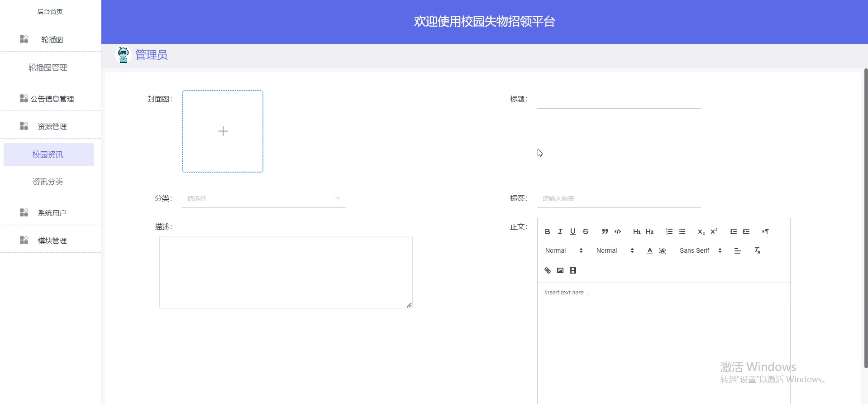Viewport: 868px width, 404px height.
Task: Select 校园资讯 in the sidebar
Action: (x=48, y=154)
